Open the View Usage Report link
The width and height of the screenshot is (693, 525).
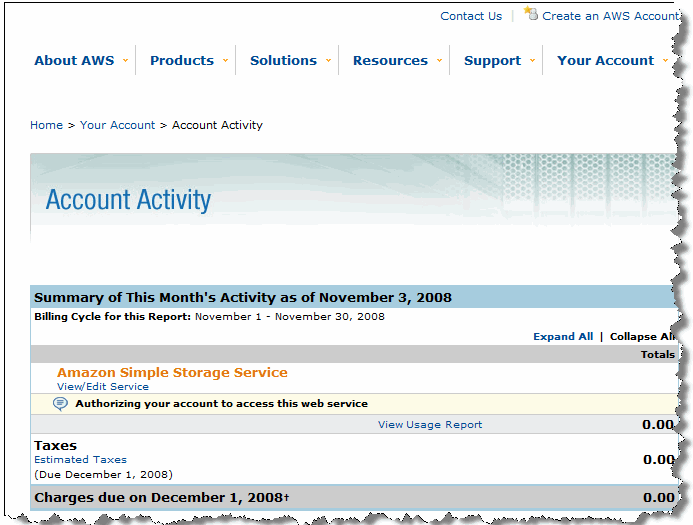coord(430,424)
